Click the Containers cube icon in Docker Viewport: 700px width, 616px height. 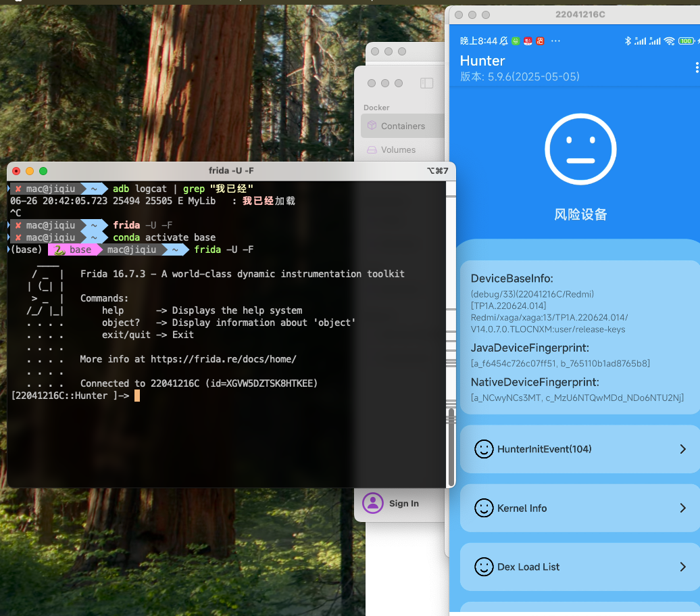pos(372,126)
